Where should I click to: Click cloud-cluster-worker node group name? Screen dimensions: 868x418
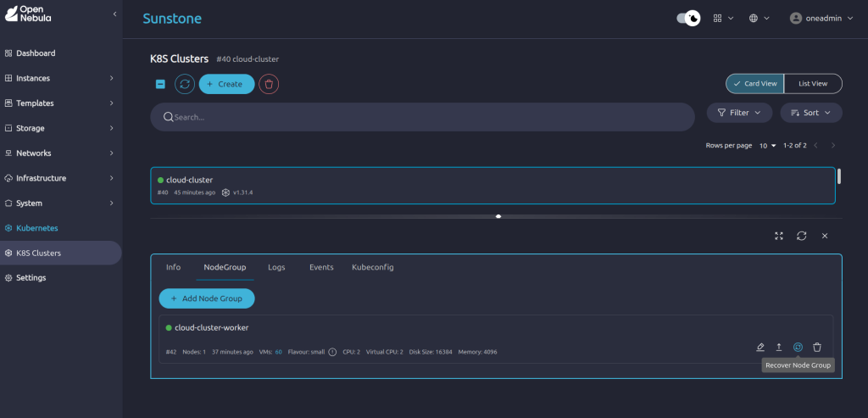click(211, 328)
